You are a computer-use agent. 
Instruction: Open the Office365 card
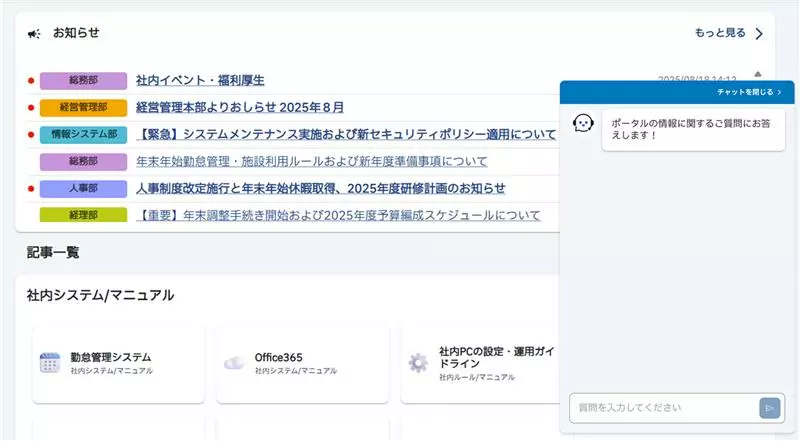tap(303, 363)
